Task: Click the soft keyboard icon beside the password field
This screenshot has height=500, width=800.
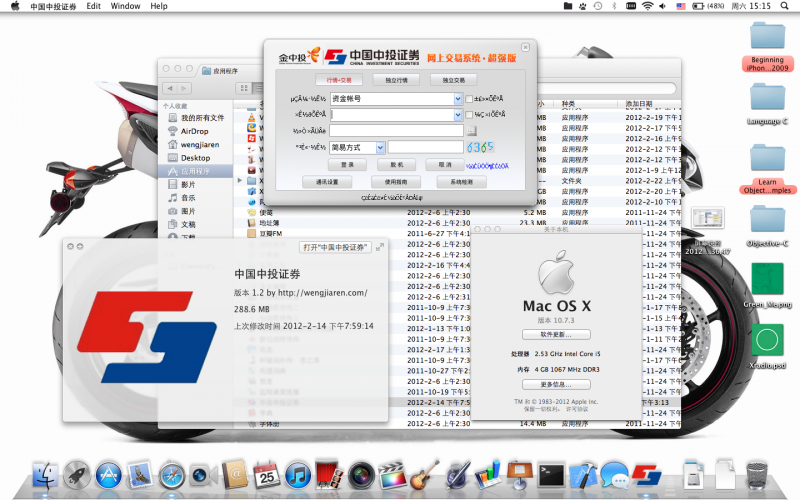Action: [470, 131]
